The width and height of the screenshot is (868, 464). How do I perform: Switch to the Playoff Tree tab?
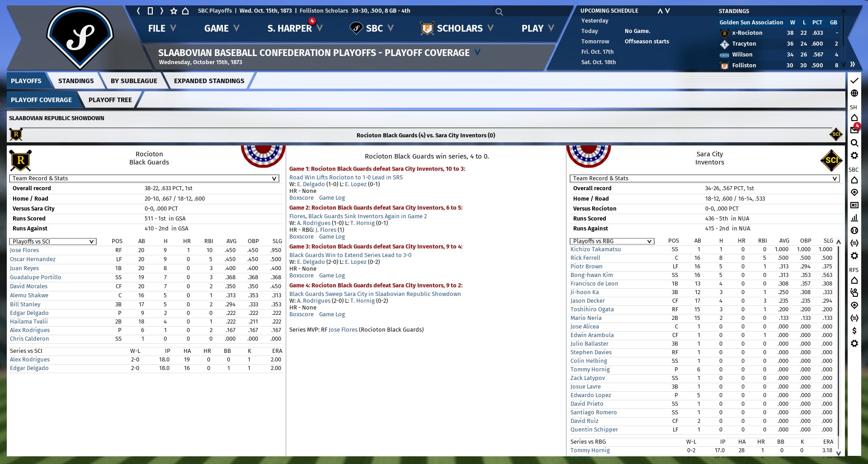coord(110,100)
